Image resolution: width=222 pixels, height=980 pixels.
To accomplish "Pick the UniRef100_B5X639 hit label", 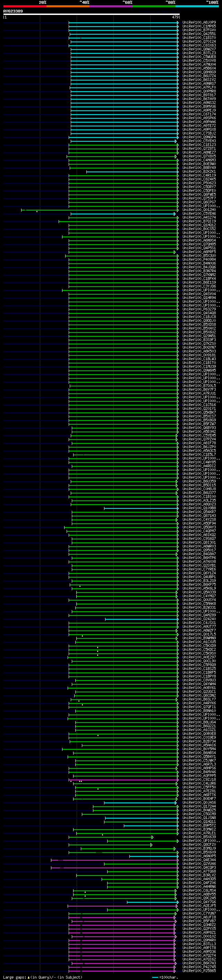I will click(199, 837).
